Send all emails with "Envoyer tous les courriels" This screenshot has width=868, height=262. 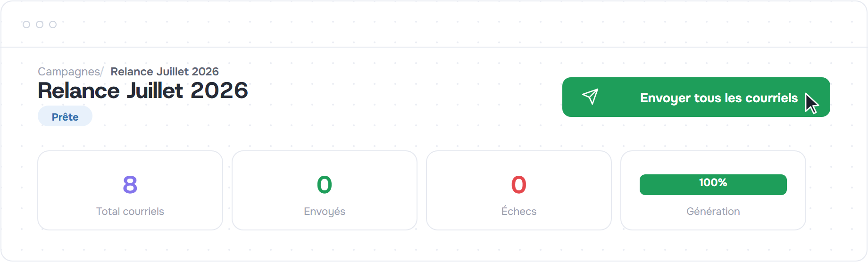[x=696, y=97]
